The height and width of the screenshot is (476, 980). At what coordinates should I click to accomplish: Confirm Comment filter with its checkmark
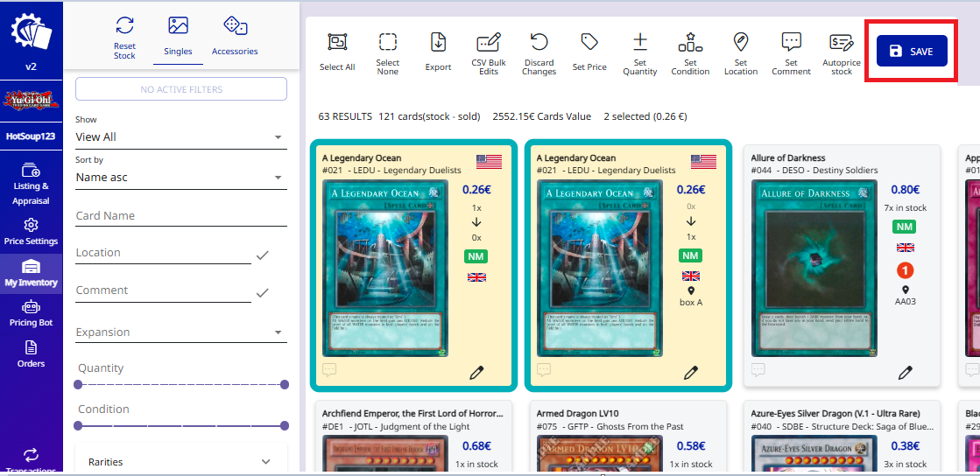point(262,292)
